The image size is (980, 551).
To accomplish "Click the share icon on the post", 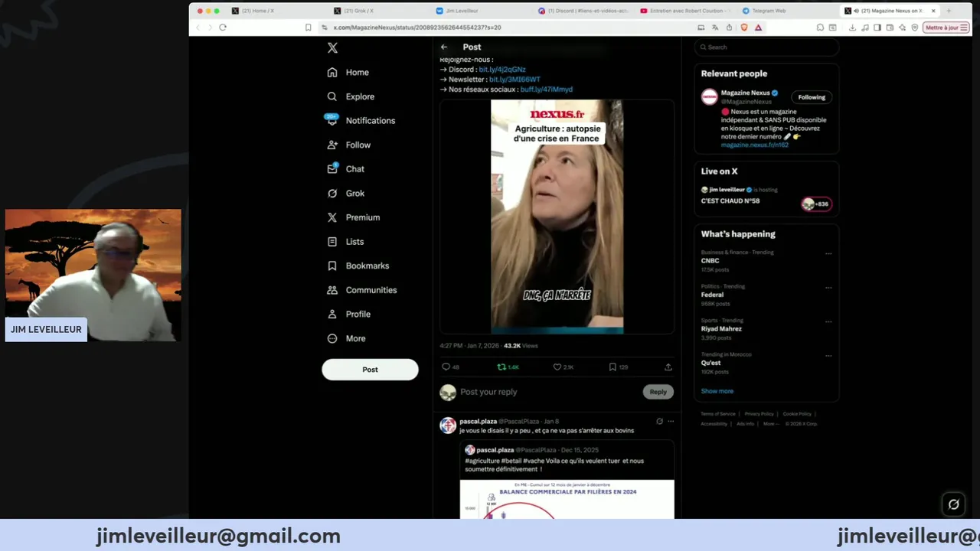I will [x=668, y=367].
